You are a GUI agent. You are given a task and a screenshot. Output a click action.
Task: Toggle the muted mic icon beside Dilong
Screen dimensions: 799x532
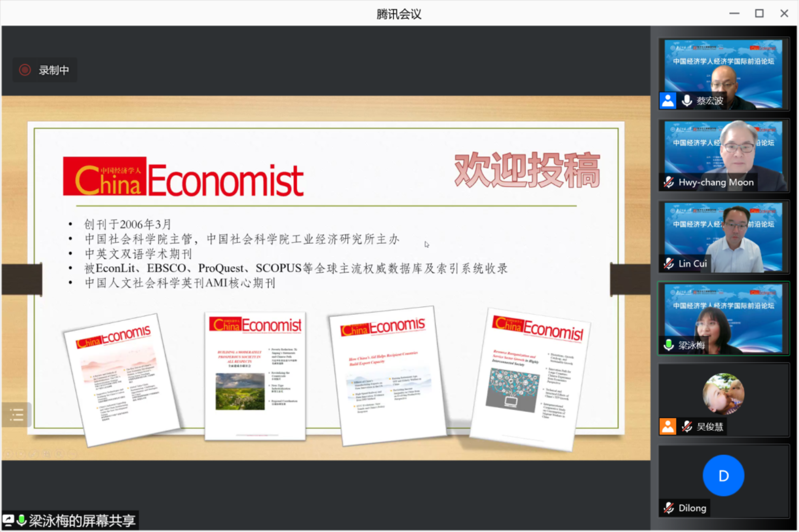(x=669, y=508)
